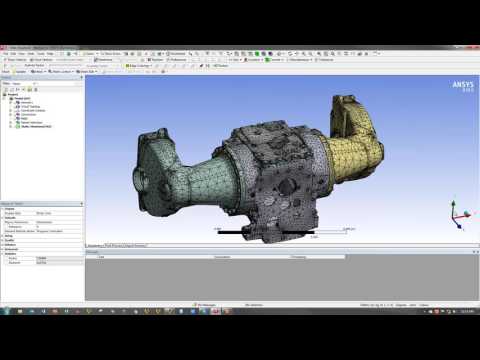Select the Project node in the tree
This screenshot has height=360, width=480.
[12, 95]
